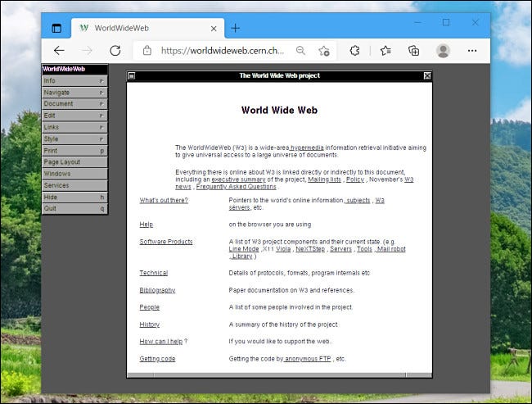This screenshot has width=532, height=404.
Task: Follow the Servers link
Action: click(x=340, y=249)
